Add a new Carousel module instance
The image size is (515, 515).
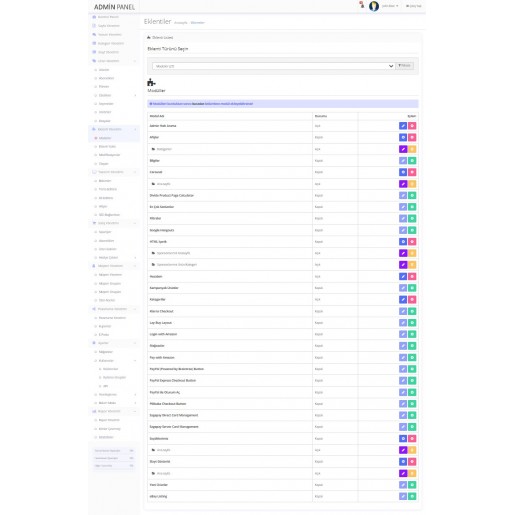(403, 172)
